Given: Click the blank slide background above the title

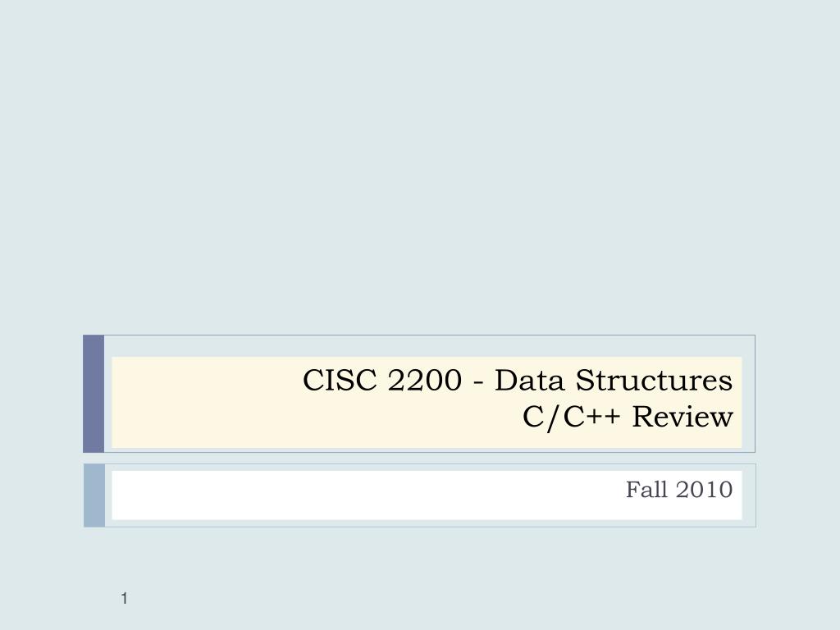Looking at the screenshot, I should point(420,164).
